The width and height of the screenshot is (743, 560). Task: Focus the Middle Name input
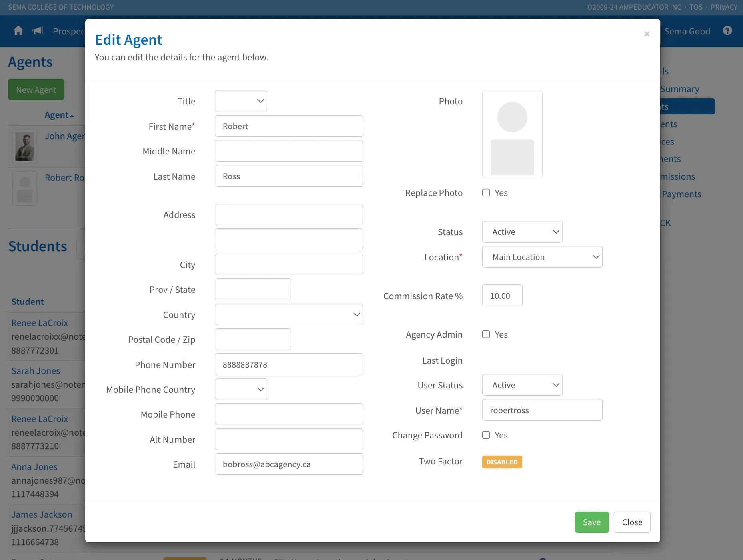click(289, 151)
